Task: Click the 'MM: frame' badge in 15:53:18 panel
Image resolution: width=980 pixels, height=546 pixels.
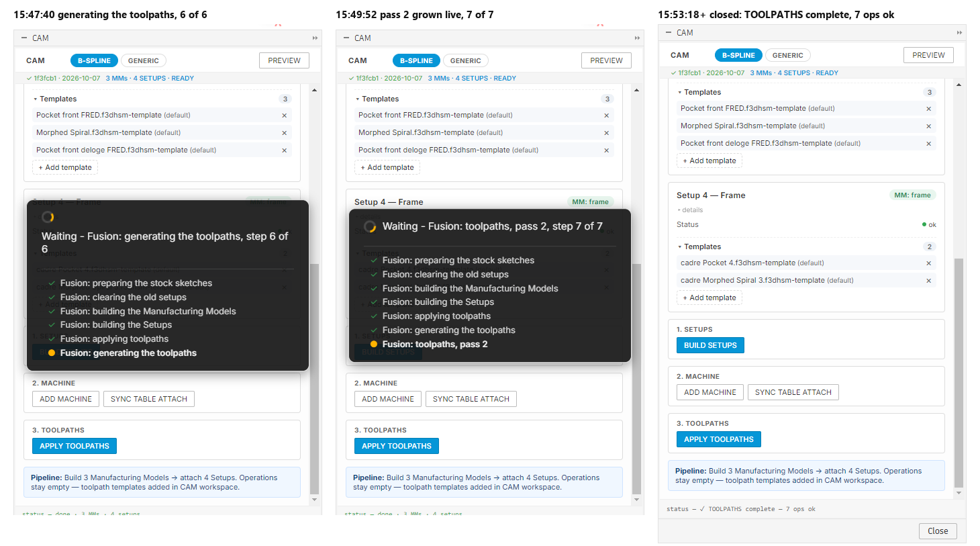Action: point(912,195)
